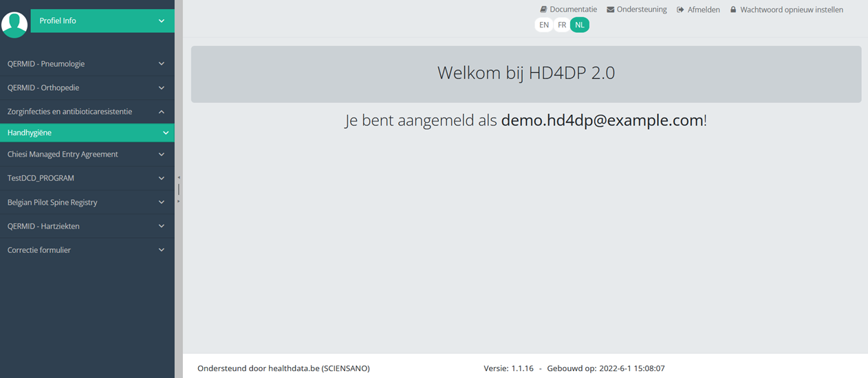This screenshot has height=378, width=868.
Task: Click the lock icon for password reset
Action: (x=733, y=10)
